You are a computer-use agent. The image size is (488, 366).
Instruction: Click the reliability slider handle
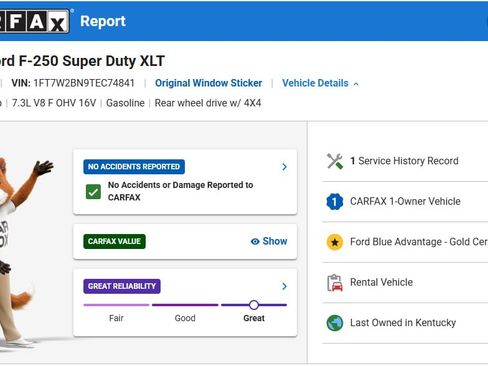click(x=254, y=305)
